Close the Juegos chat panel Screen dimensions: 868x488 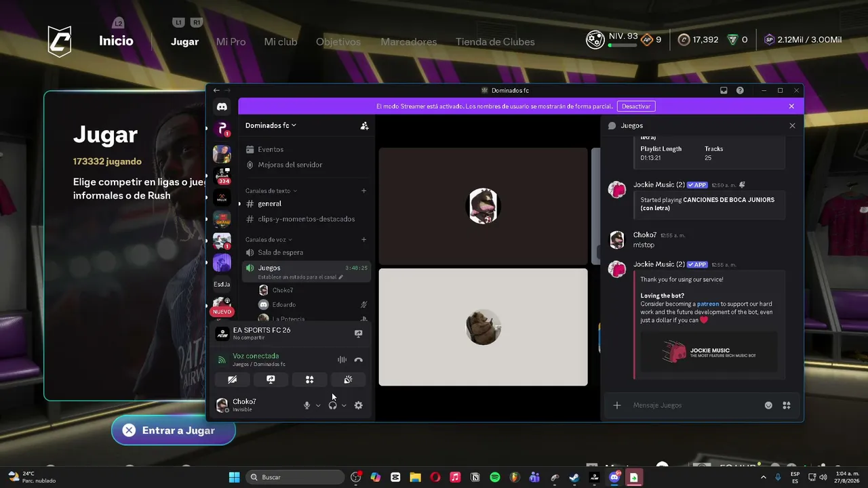[792, 125]
